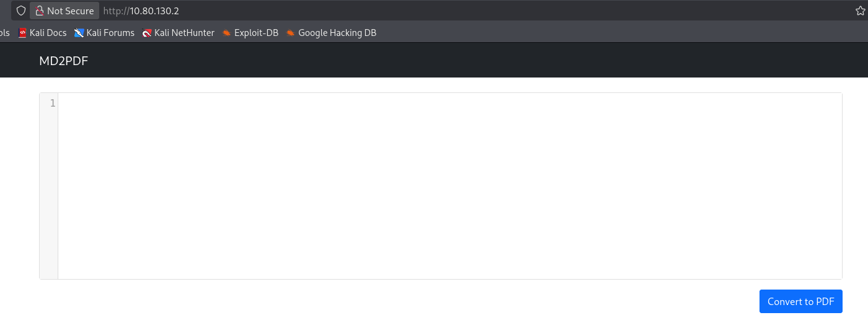
Task: Click the MD2PDF brand link
Action: (63, 60)
